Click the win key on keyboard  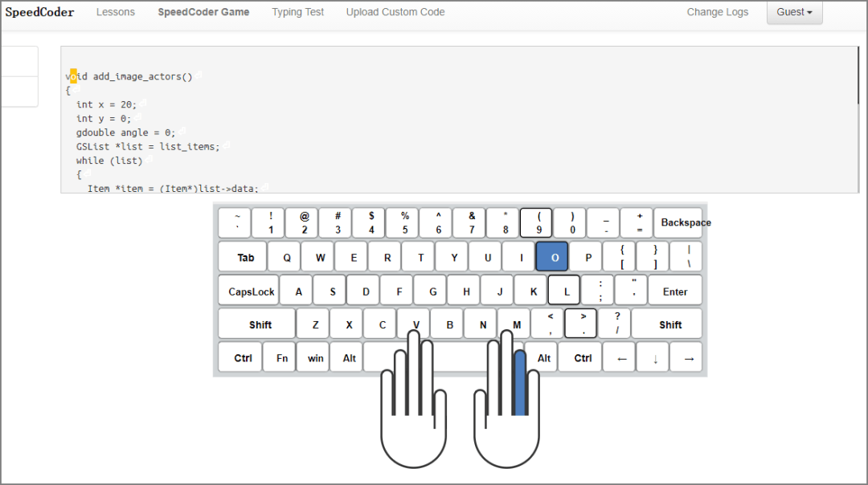tap(315, 358)
